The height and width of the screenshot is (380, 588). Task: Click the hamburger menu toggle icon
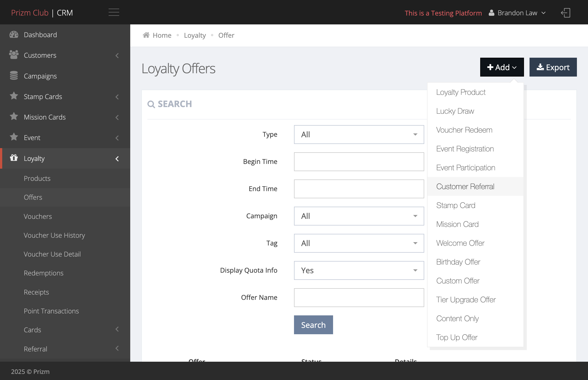[114, 12]
